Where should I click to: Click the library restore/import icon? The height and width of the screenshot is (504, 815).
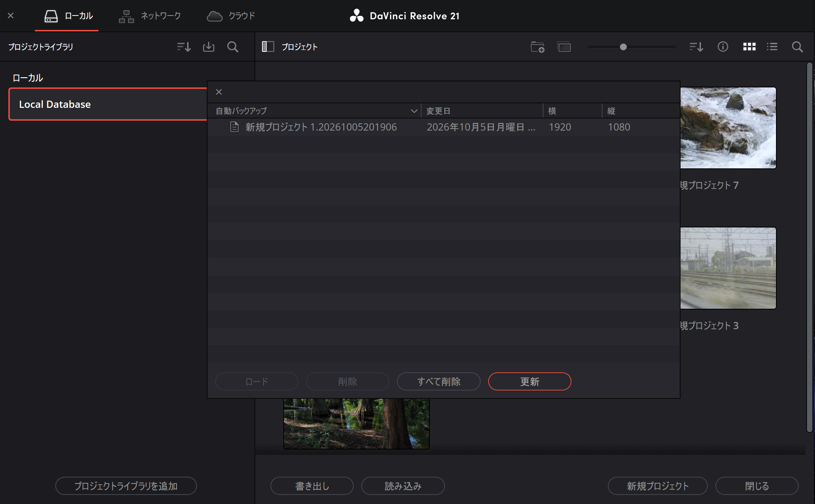click(208, 47)
